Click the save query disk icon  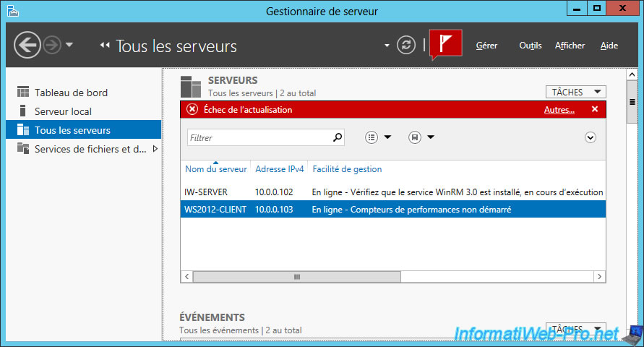pyautogui.click(x=415, y=137)
